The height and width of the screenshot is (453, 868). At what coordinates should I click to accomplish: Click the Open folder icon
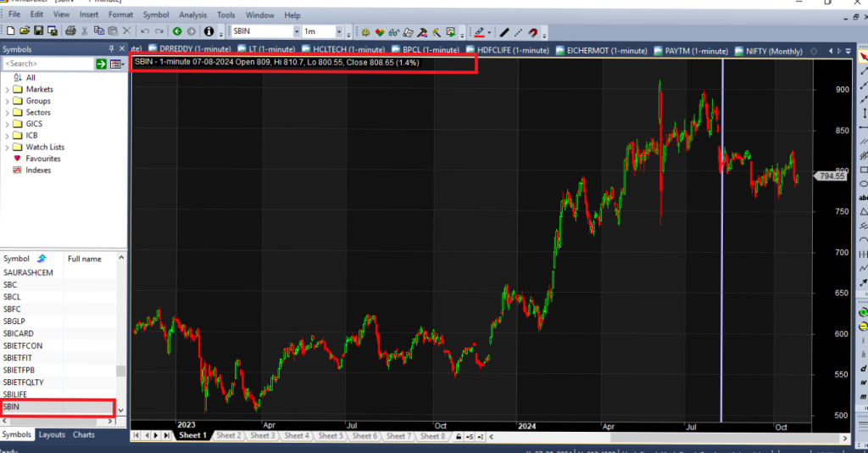[x=25, y=31]
